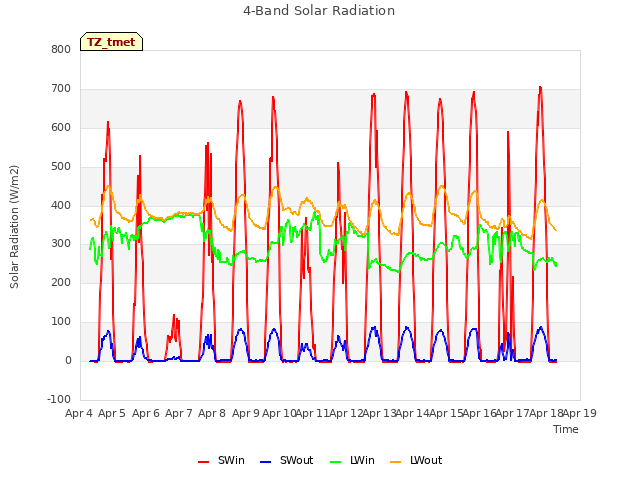Screen dimensions: 640x480
Task: Click the red SWin legend swatch
Action: click(203, 462)
